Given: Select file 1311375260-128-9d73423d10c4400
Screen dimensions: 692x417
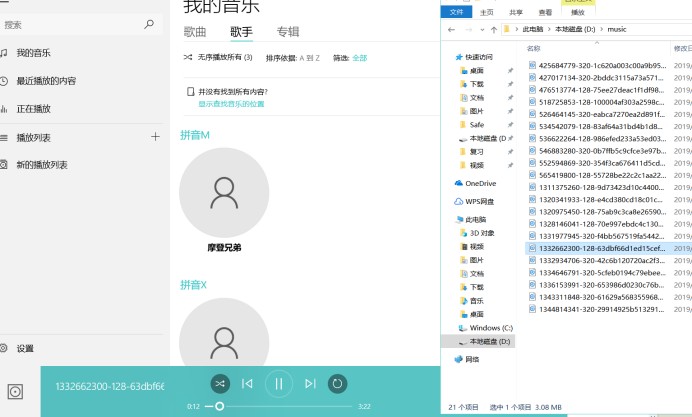Looking at the screenshot, I should 602,188.
